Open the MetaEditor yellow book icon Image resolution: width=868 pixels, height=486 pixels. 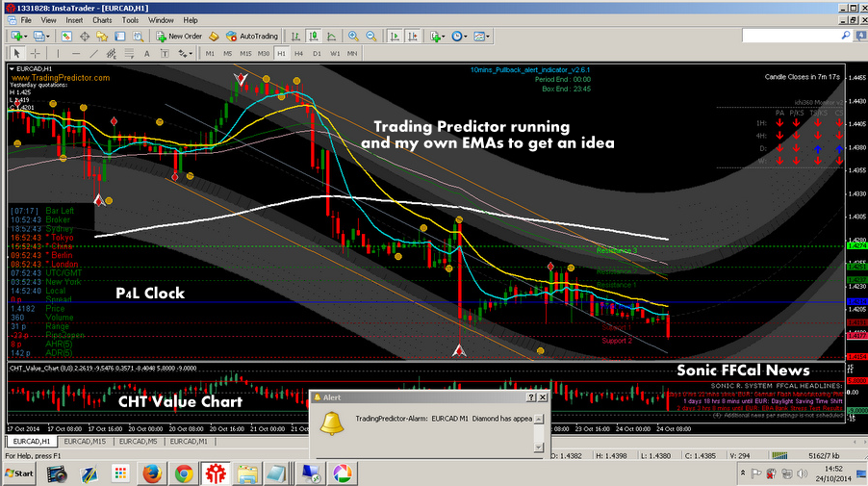(214, 36)
